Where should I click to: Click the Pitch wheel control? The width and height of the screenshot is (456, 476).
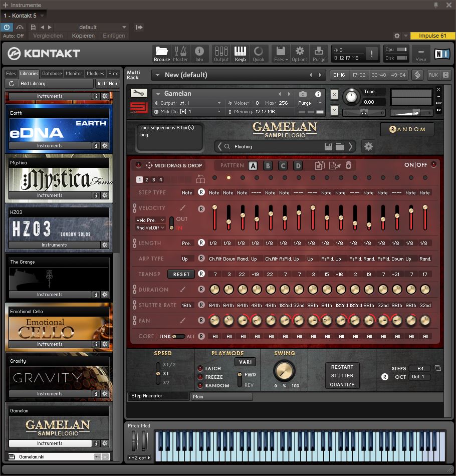134,440
